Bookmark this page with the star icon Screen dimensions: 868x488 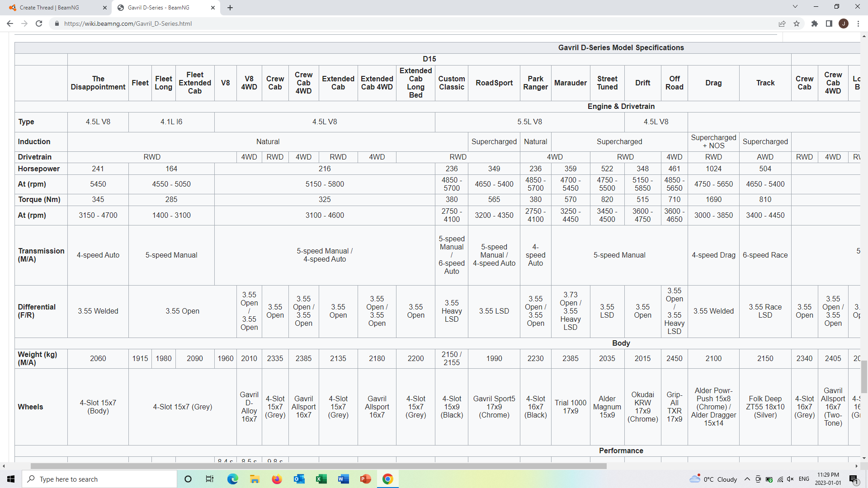click(x=797, y=23)
